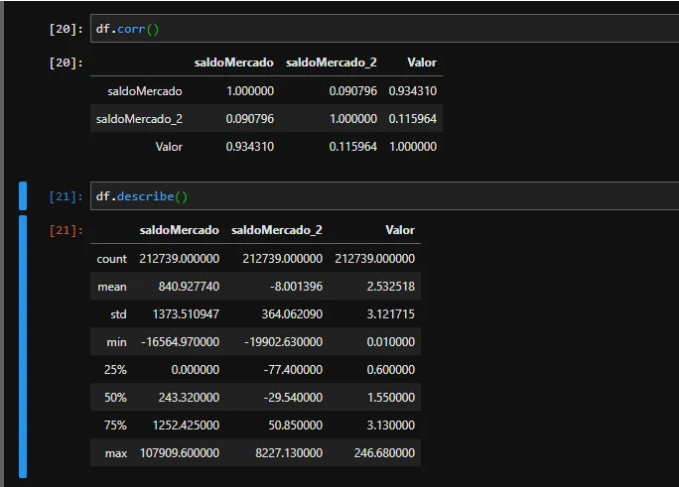Viewport: 679px width, 487px height.
Task: Click the mean row label
Action: click(112, 287)
